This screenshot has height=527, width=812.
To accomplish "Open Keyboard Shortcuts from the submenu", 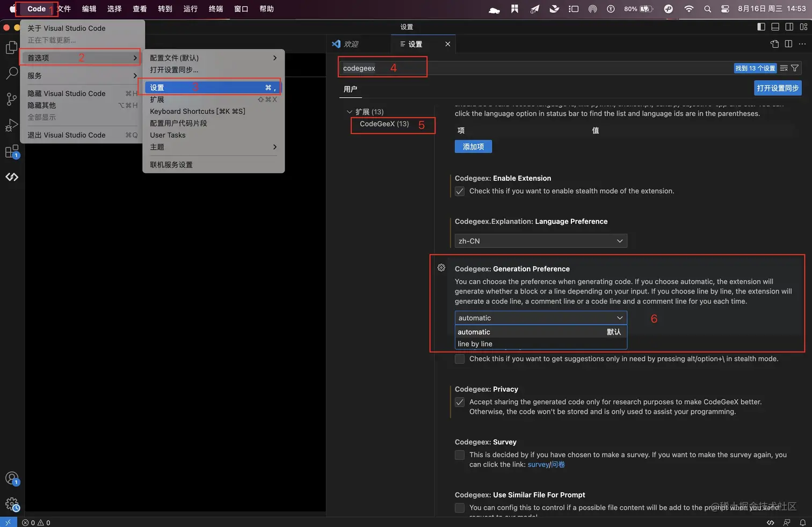I will pyautogui.click(x=213, y=111).
